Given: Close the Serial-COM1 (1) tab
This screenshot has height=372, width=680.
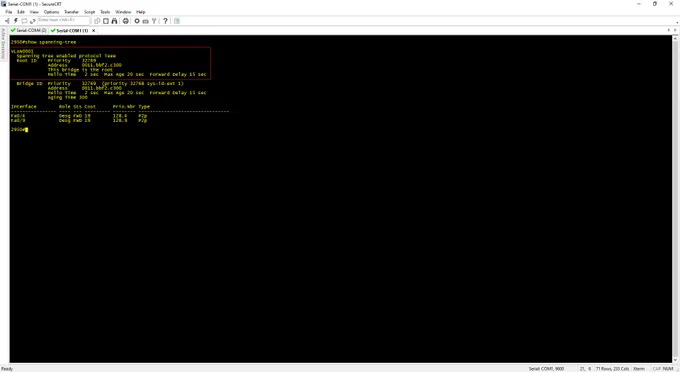Looking at the screenshot, I should (x=94, y=31).
